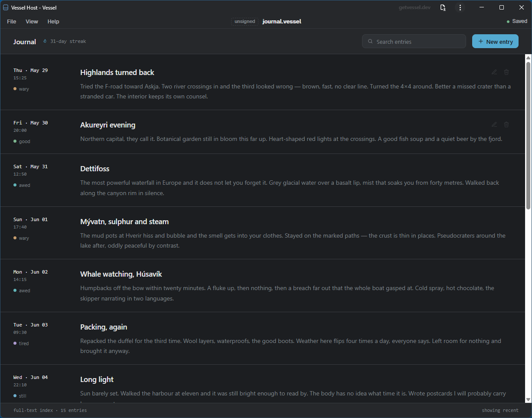Click trash icon on Akureyri evening entry
Image resolution: width=532 pixels, height=418 pixels.
point(506,124)
